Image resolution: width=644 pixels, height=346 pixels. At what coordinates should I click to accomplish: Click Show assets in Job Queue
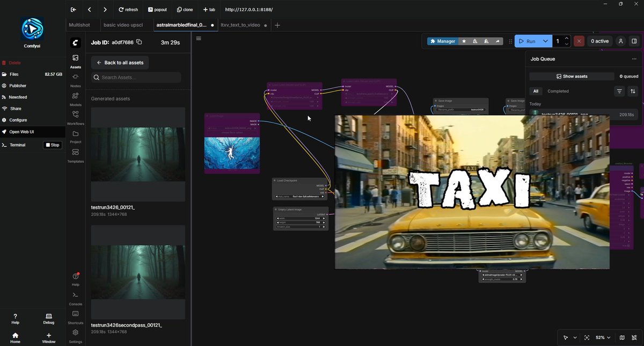click(x=572, y=76)
